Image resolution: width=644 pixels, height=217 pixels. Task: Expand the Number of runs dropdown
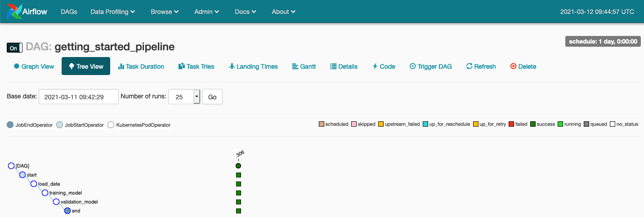[197, 97]
